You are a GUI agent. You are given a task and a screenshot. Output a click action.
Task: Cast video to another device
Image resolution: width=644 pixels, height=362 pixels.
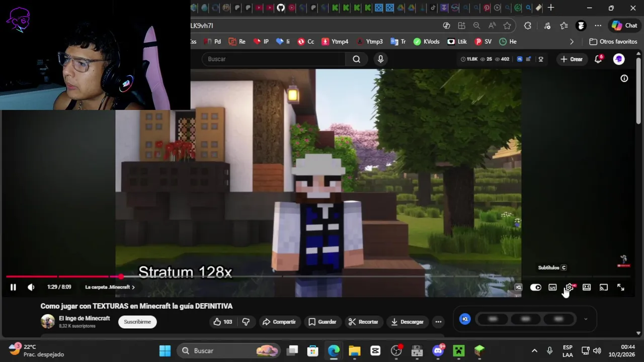pyautogui.click(x=604, y=287)
